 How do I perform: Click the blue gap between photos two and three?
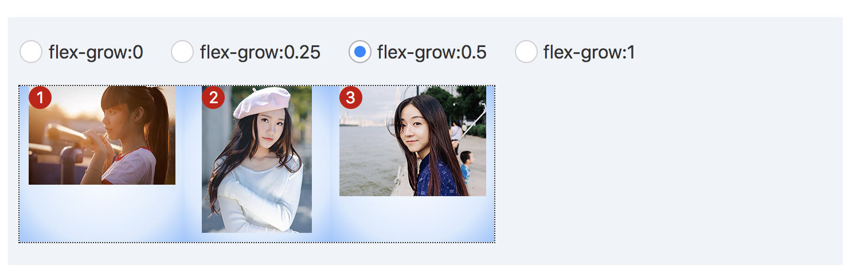326,164
